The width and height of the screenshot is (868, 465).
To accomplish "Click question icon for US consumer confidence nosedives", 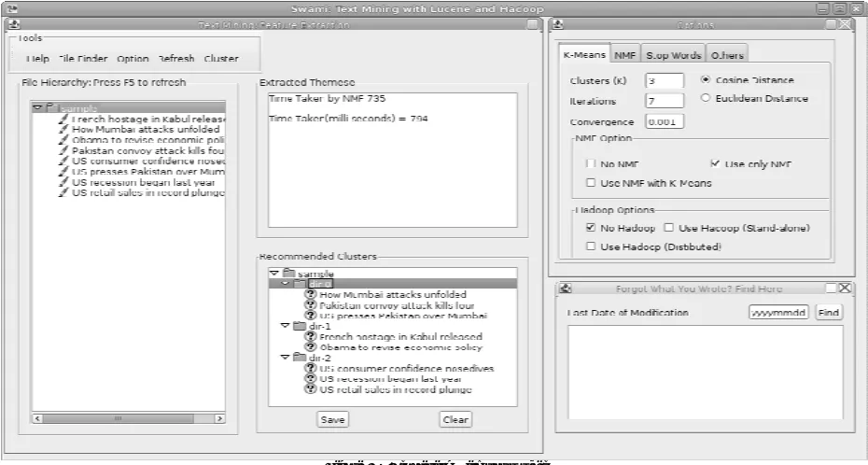I will pos(311,368).
